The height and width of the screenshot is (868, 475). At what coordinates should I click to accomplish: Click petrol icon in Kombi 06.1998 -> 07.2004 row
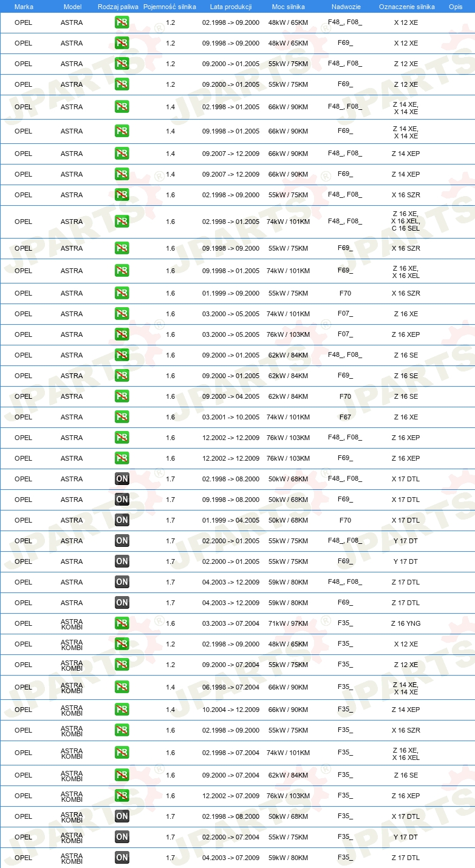(x=122, y=687)
